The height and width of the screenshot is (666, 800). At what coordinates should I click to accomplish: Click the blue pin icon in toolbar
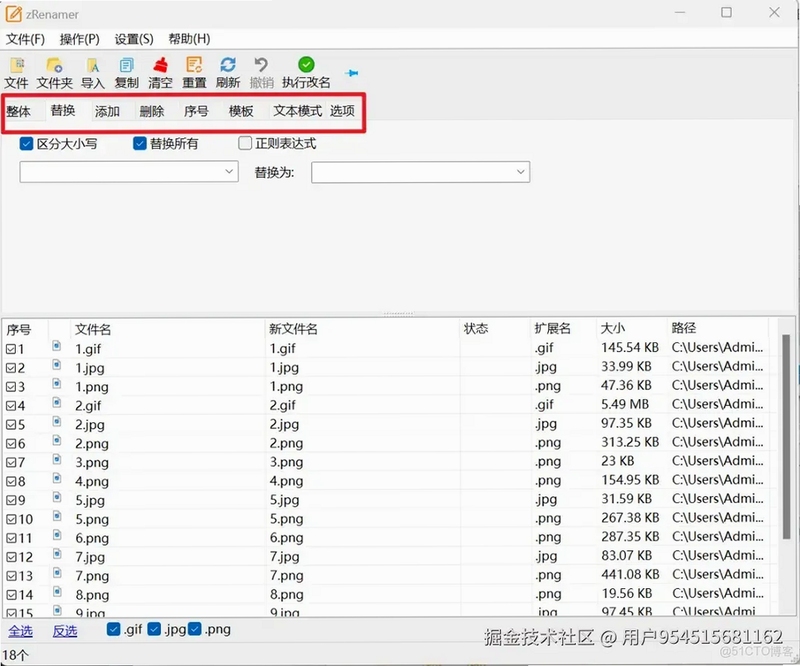coord(352,73)
